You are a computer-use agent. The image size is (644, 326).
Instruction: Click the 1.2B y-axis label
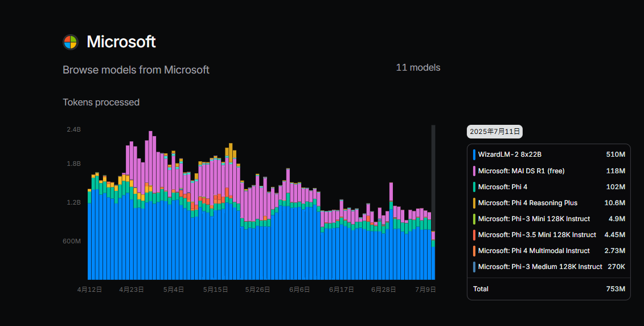[74, 202]
